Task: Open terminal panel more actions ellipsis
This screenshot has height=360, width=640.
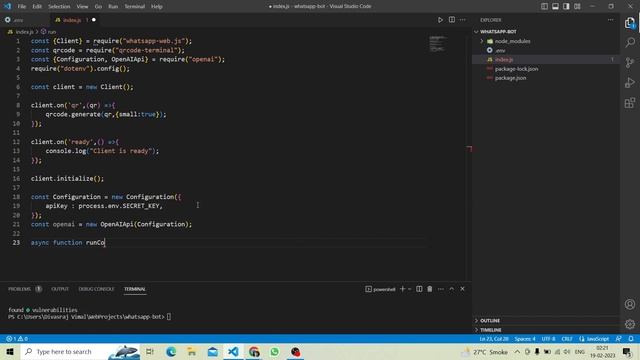Action: coord(441,289)
